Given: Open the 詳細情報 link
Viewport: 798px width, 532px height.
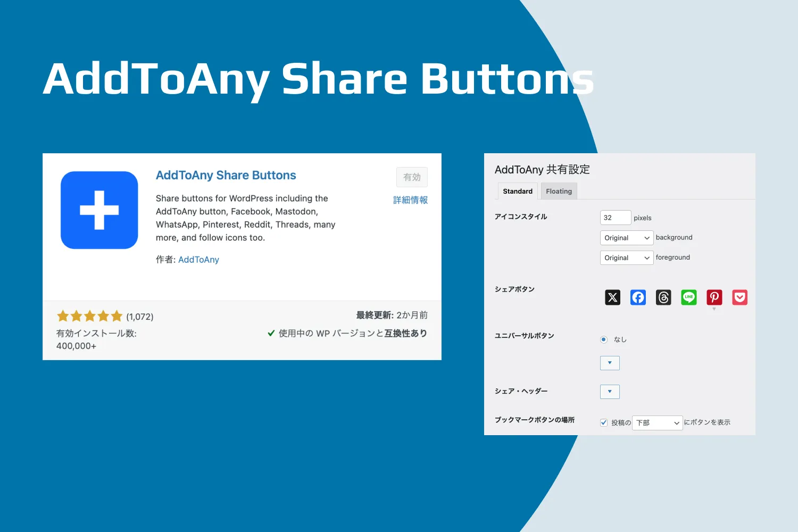Looking at the screenshot, I should [410, 200].
